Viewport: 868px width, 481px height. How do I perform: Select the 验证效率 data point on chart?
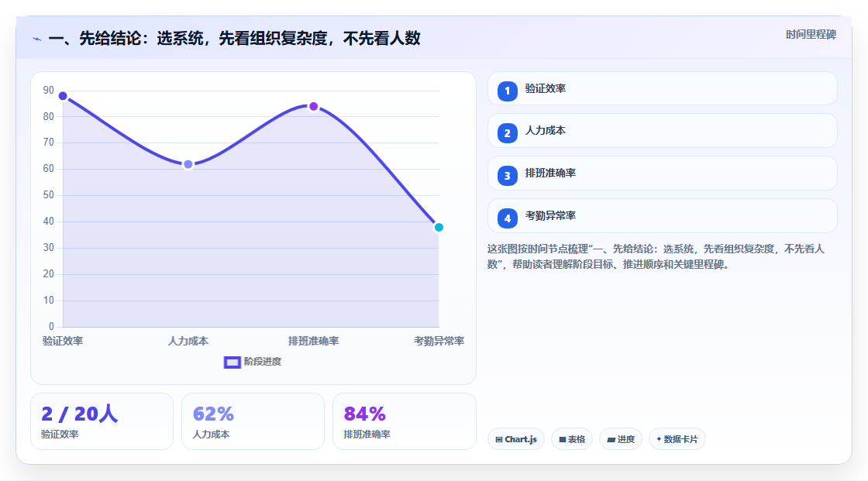(63, 96)
